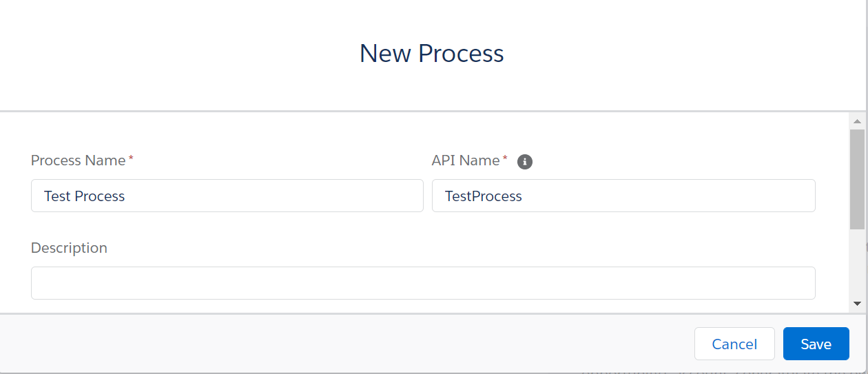Focus the API Name input field

(x=623, y=196)
